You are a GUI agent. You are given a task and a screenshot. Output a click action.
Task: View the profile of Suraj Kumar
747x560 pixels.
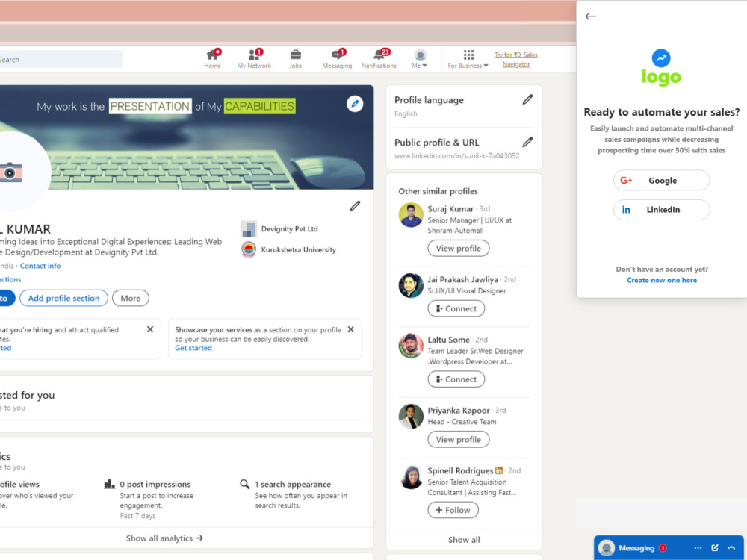(459, 248)
